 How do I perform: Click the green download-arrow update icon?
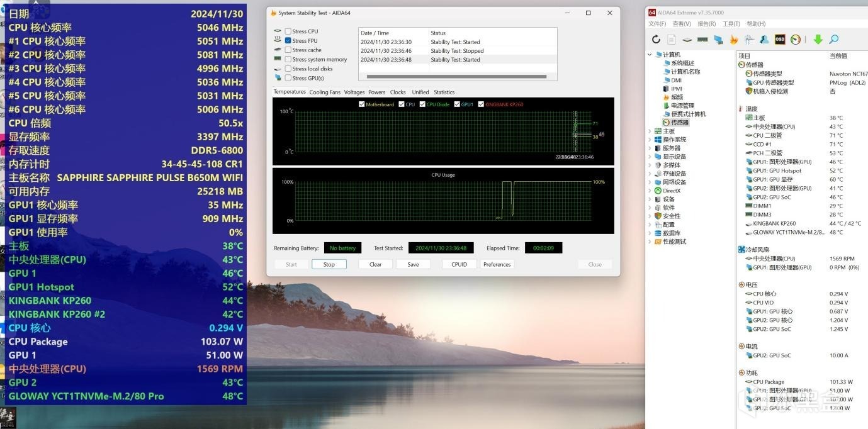(818, 40)
